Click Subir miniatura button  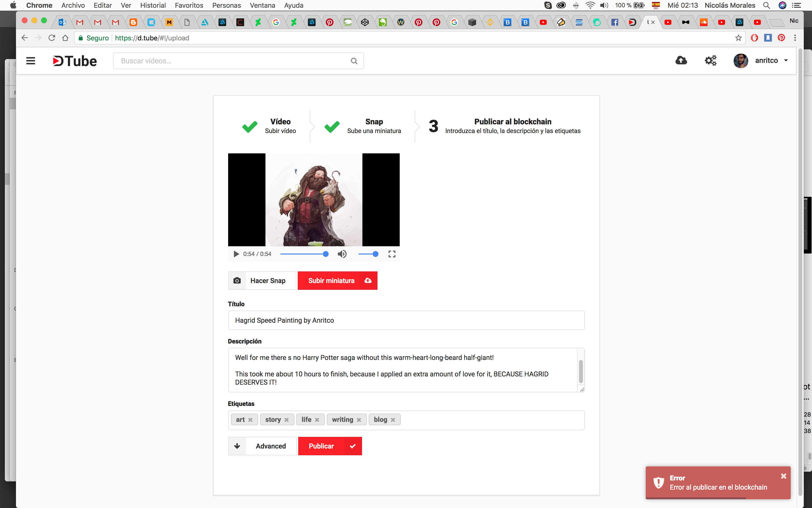(337, 281)
